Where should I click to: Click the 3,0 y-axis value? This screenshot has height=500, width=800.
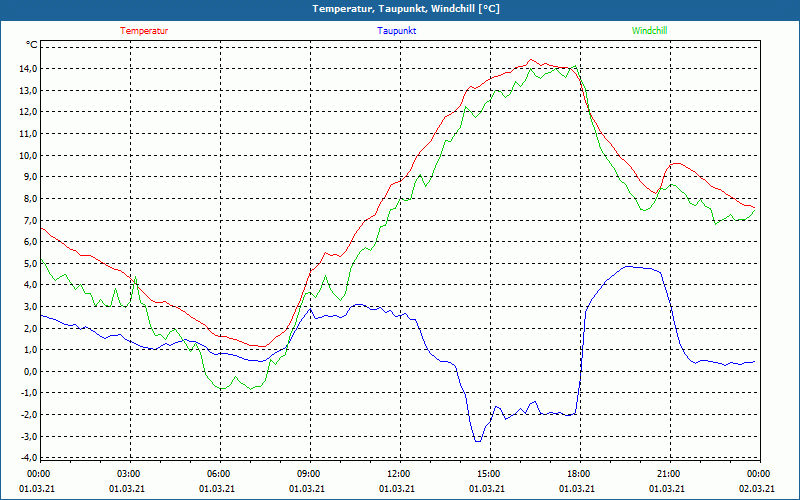[30, 307]
